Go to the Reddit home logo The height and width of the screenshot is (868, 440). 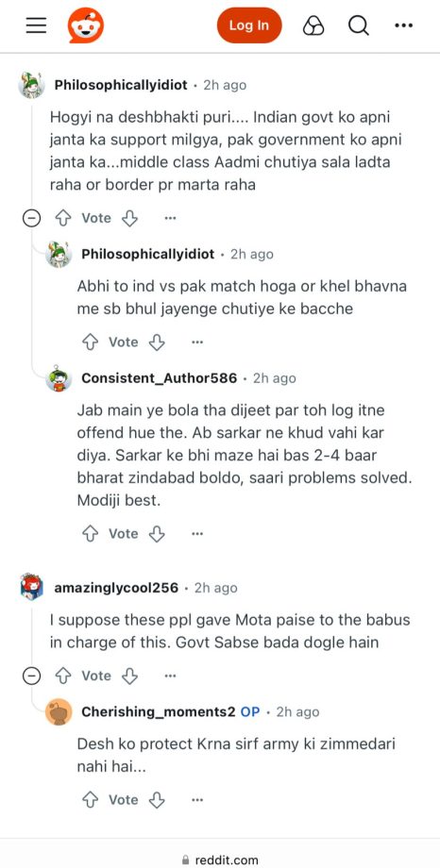86,25
